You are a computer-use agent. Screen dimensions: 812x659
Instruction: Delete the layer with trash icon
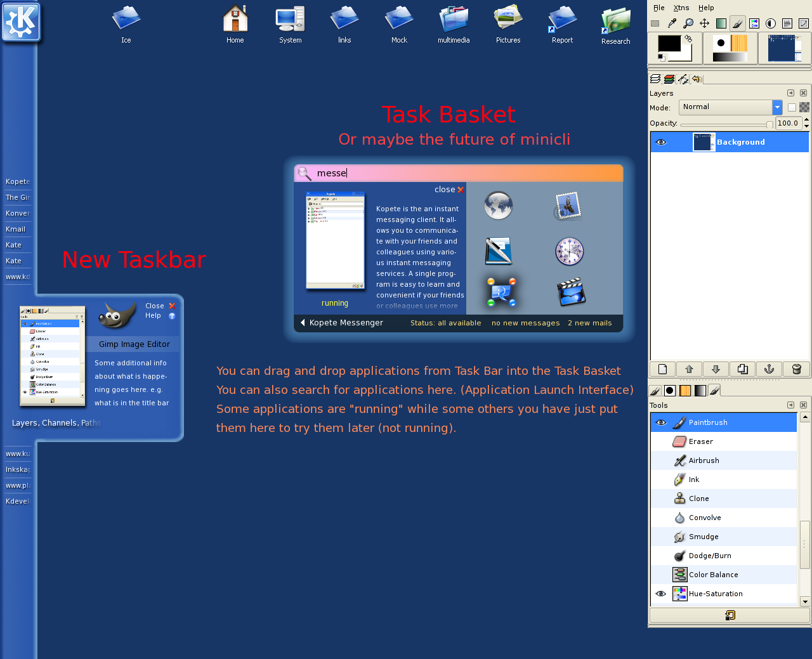tap(797, 369)
